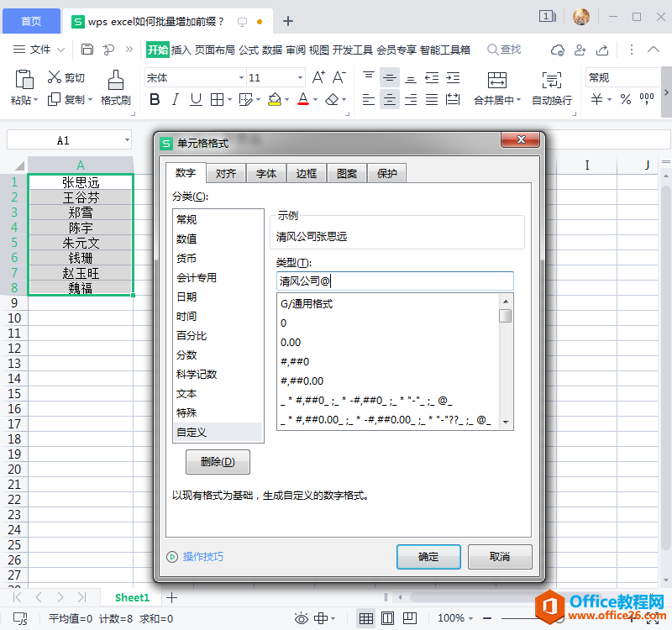Expand the Copy options arrow
672x630 pixels.
[91, 100]
